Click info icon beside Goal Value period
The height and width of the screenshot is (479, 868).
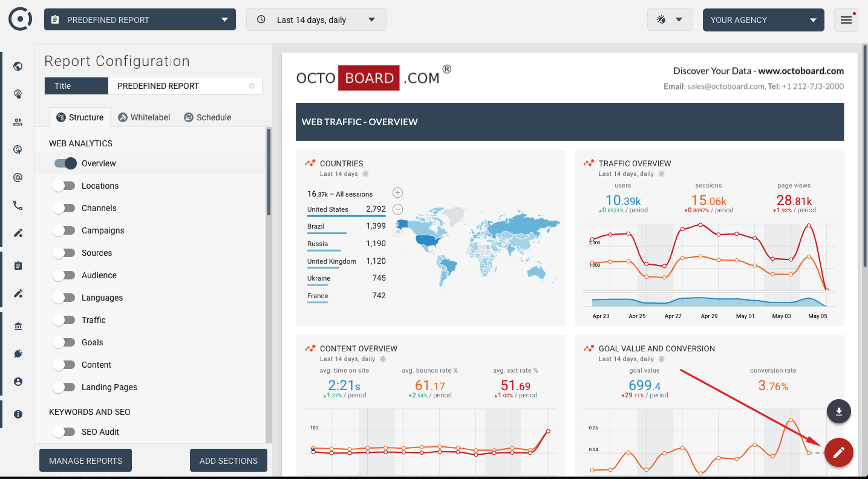tap(661, 359)
